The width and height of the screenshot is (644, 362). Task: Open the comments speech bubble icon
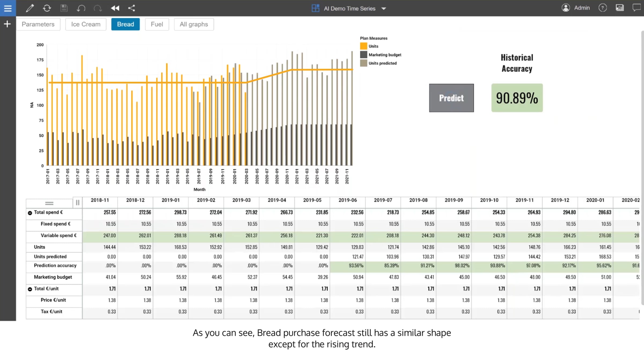point(636,8)
